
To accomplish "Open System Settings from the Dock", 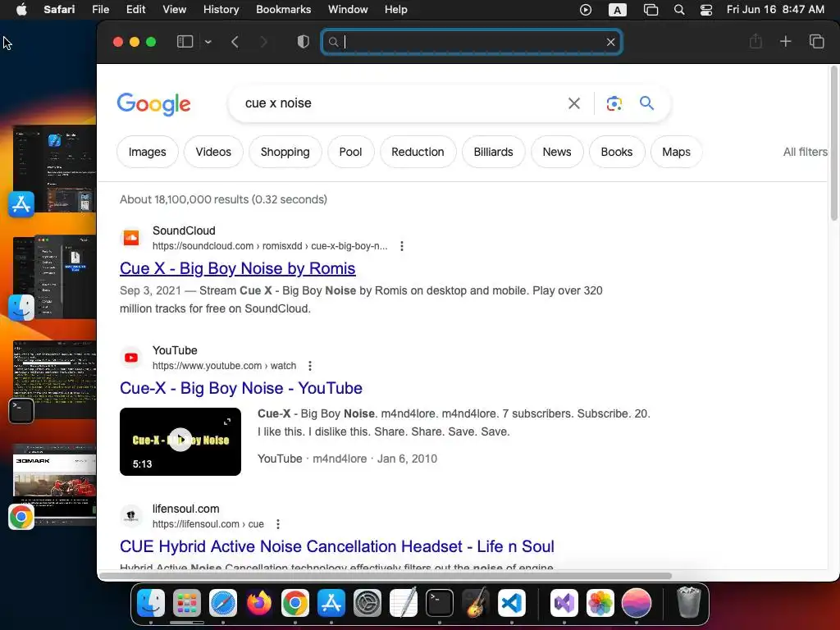I will click(367, 603).
